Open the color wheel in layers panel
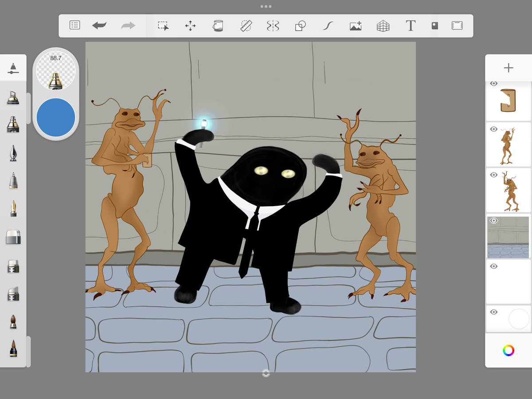Viewport: 532px width, 399px height. click(509, 350)
